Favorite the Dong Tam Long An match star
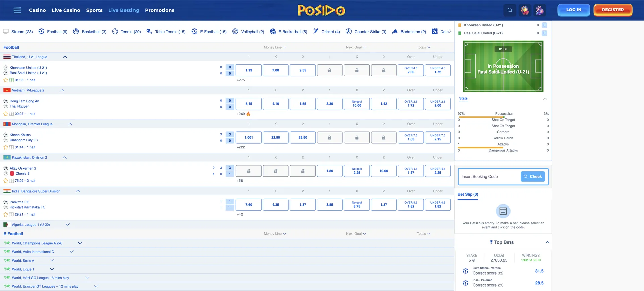The width and height of the screenshot is (644, 291). pyautogui.click(x=6, y=114)
